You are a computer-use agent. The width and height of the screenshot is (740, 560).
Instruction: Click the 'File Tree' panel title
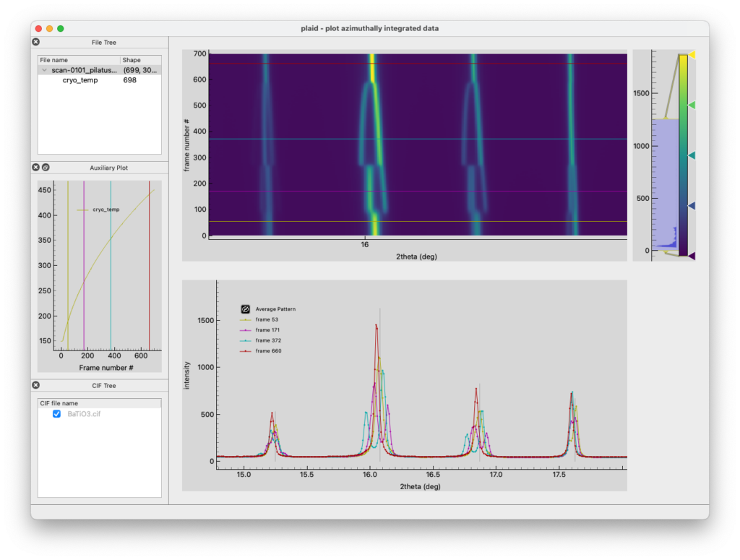pos(104,43)
